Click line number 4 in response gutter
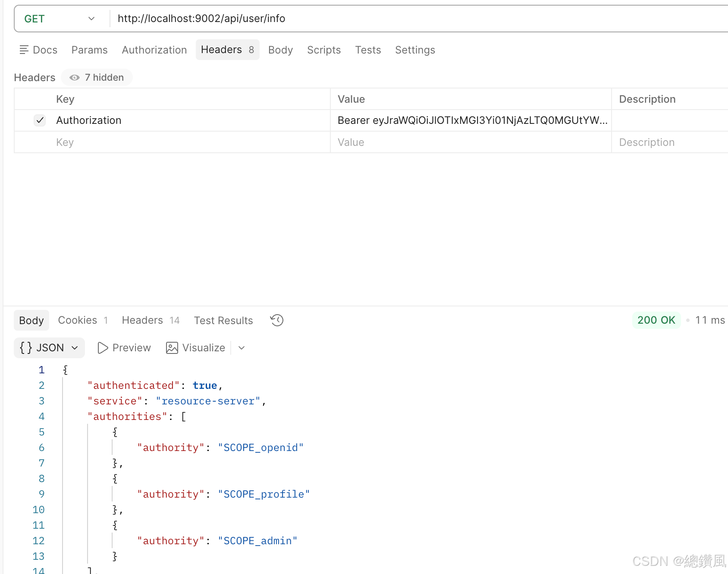 coord(41,416)
